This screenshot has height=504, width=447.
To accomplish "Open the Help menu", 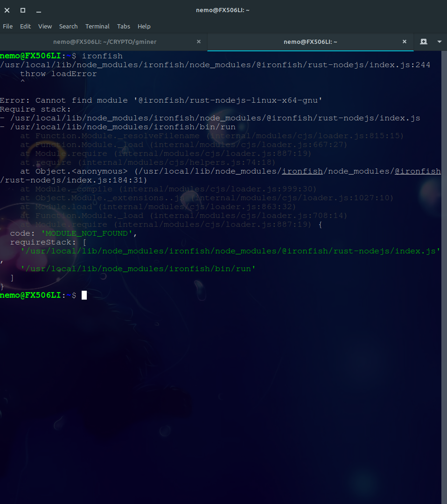I will pyautogui.click(x=144, y=26).
